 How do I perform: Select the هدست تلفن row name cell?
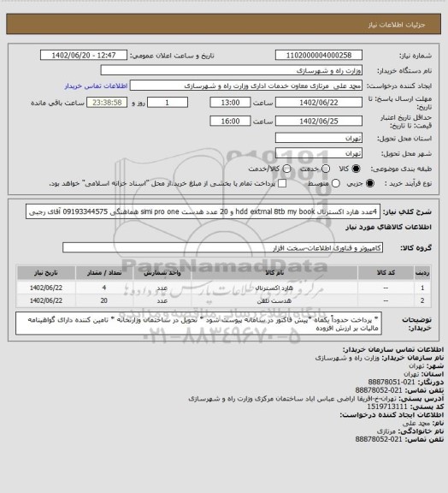pyautogui.click(x=274, y=301)
